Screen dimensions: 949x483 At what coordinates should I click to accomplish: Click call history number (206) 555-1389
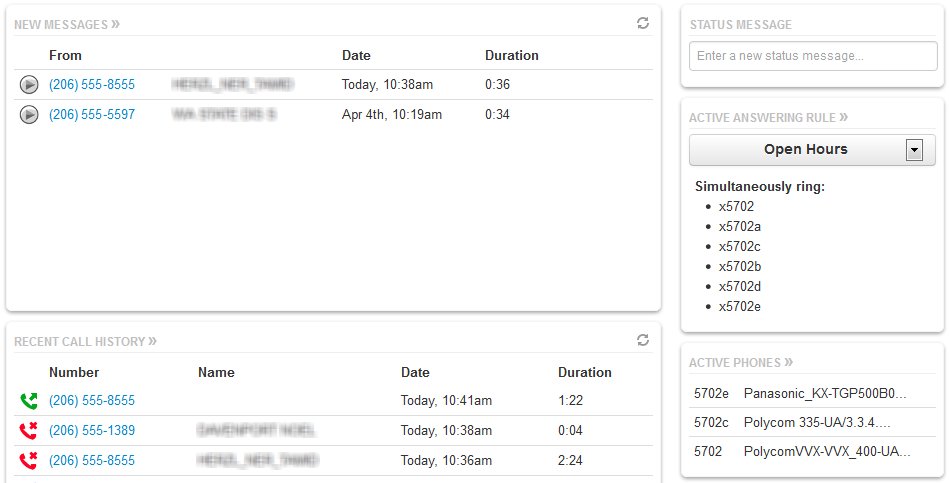click(x=92, y=431)
